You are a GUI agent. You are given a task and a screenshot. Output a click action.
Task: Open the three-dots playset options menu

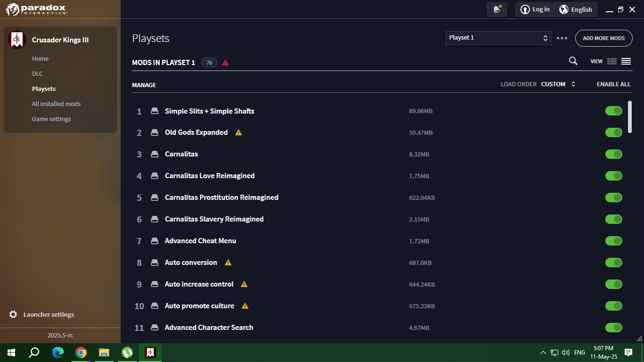(x=562, y=38)
